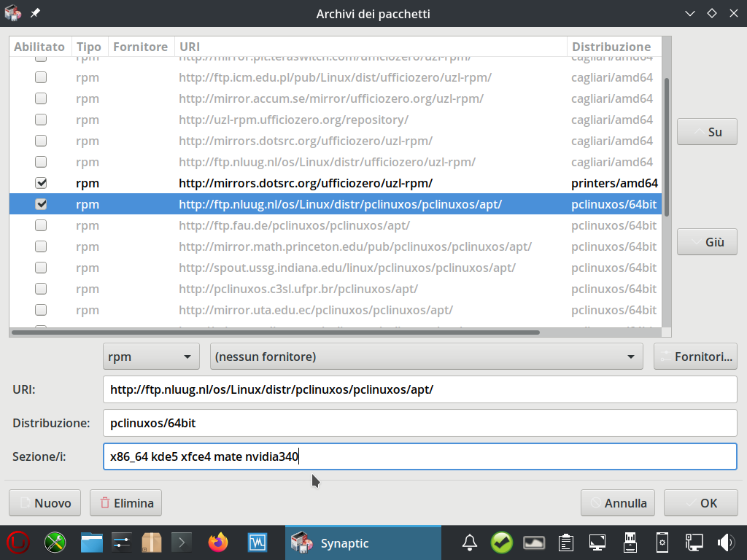Disable the printers/amd64 dotsrc repository checkbox
The image size is (747, 560).
coord(42,183)
